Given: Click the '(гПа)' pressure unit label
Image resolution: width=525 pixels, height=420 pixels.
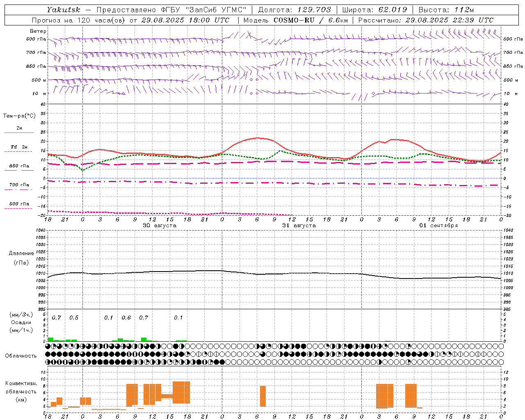Looking at the screenshot, I should click(x=21, y=263).
